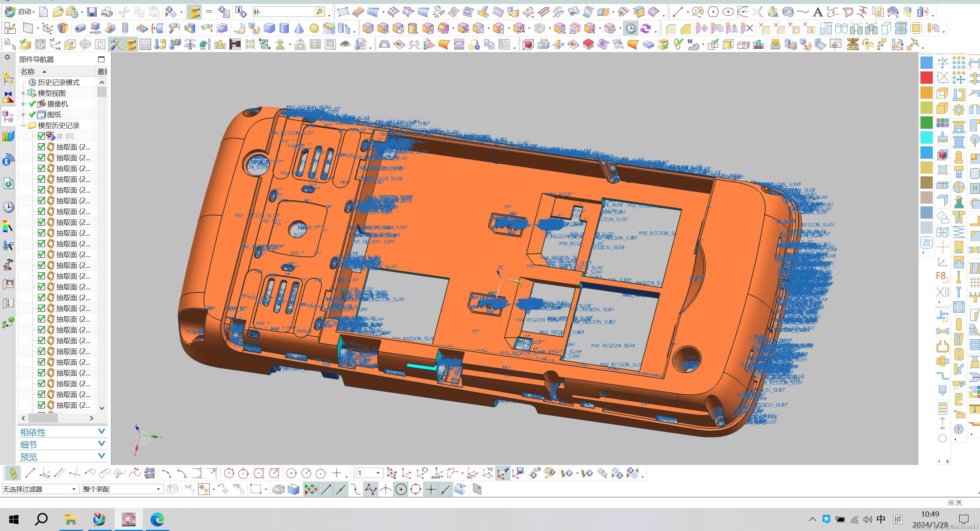The image size is (980, 531).
Task: Uncheck the fourth 抽取面 feature checkbox
Action: [41, 179]
